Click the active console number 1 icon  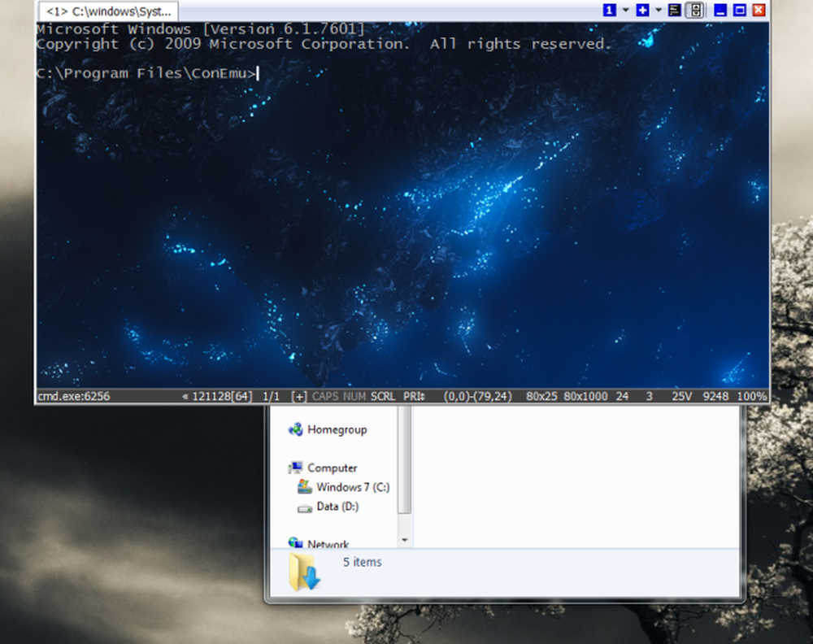[x=609, y=10]
